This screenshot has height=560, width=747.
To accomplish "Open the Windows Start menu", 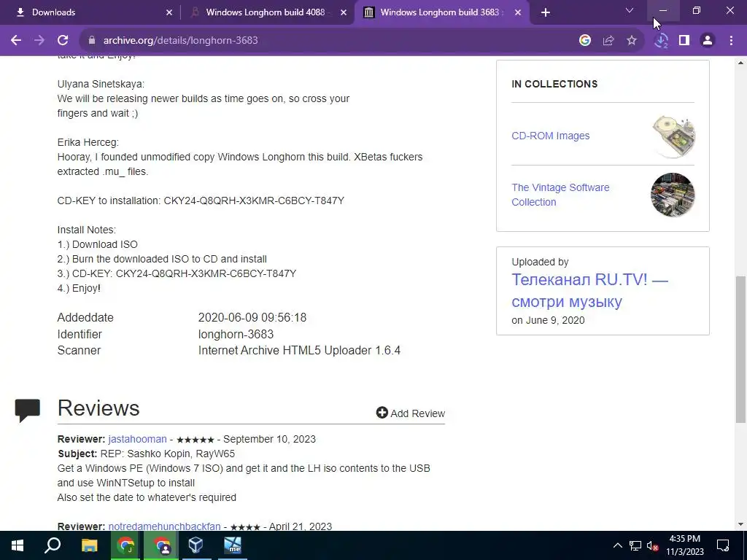I will click(18, 545).
